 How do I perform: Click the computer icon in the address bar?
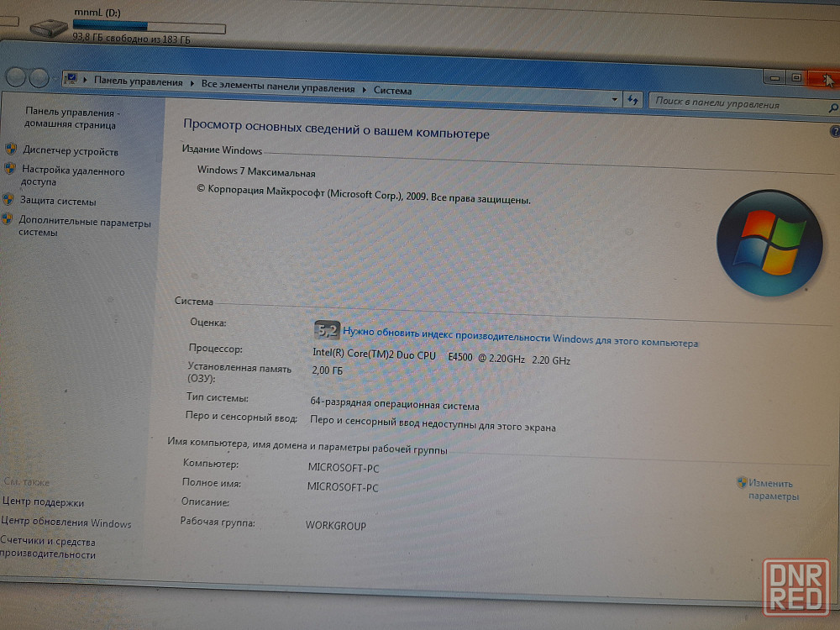pos(71,79)
